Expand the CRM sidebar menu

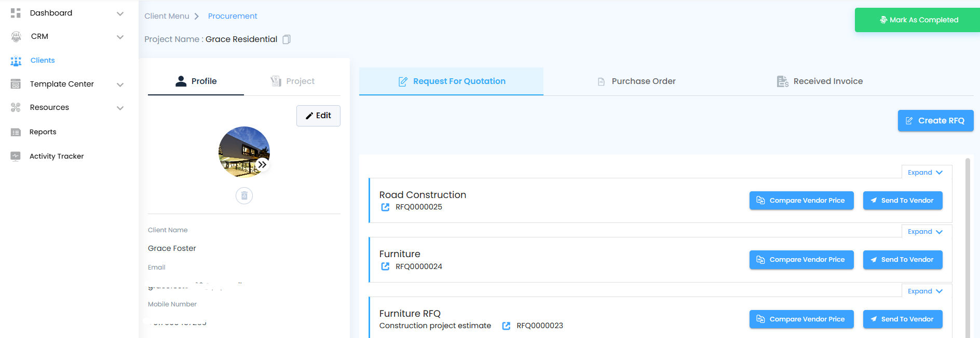click(x=120, y=37)
